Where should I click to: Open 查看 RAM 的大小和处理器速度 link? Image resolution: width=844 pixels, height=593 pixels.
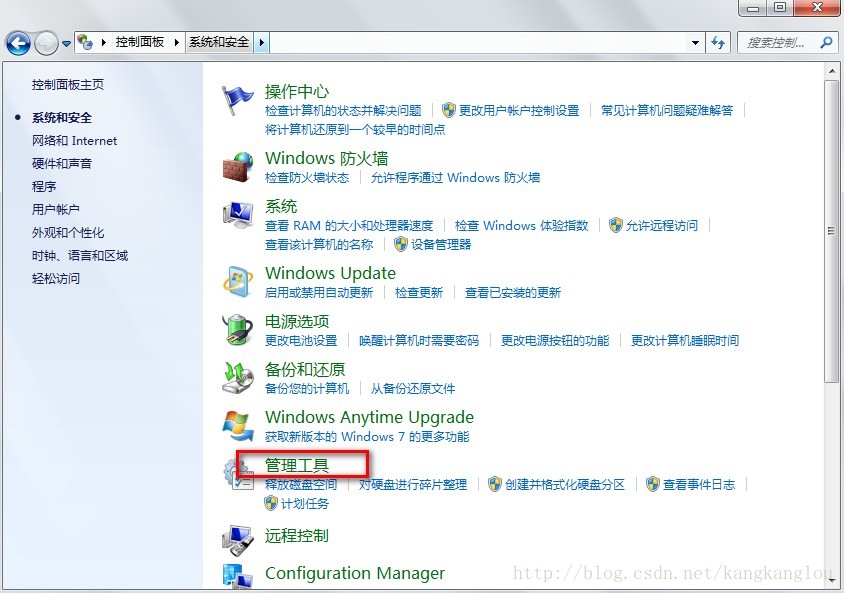coord(349,225)
